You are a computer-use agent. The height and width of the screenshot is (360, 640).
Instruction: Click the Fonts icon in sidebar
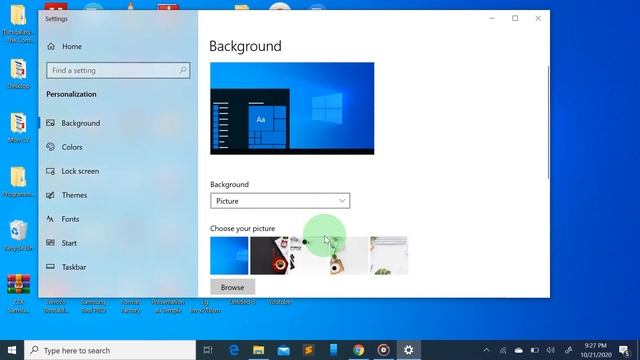pos(51,219)
